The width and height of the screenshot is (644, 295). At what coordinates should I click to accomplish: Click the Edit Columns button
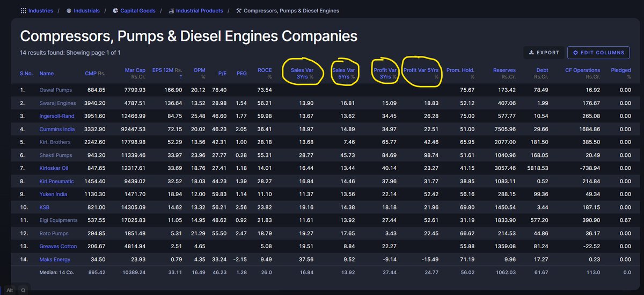[x=599, y=53]
